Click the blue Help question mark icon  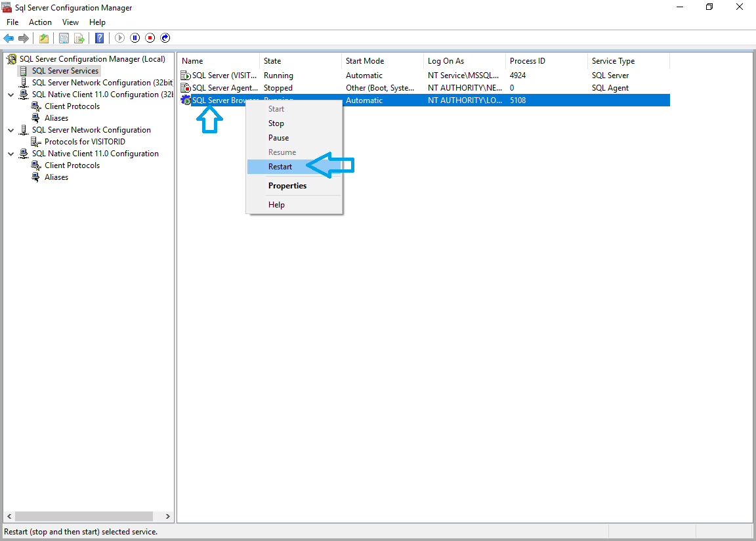click(99, 38)
